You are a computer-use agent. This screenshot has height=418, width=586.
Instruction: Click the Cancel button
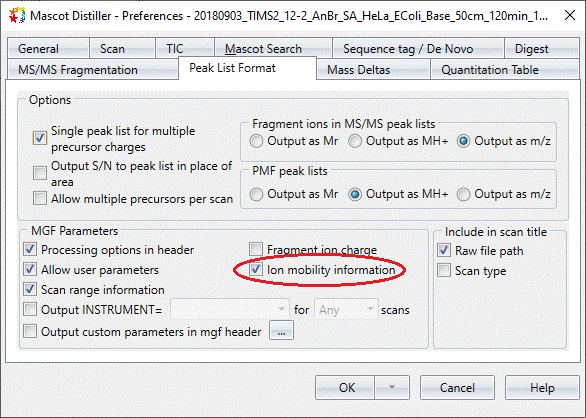[x=457, y=387]
